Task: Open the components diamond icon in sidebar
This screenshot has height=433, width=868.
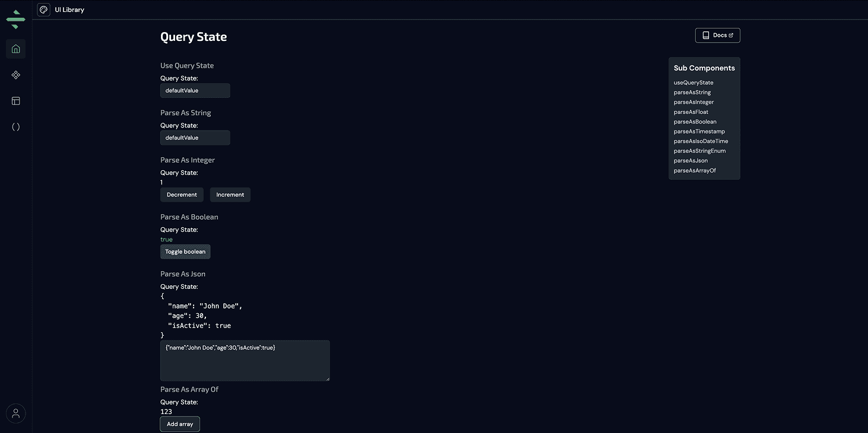Action: pyautogui.click(x=16, y=75)
